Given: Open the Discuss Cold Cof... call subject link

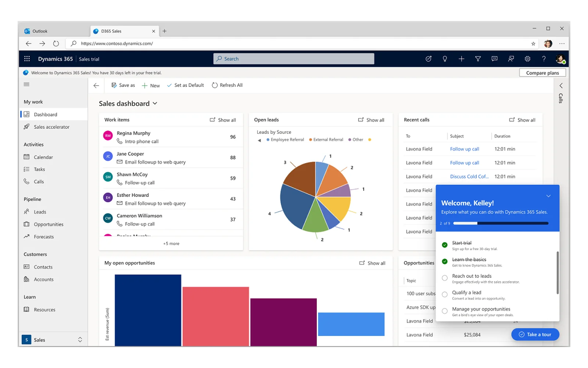Looking at the screenshot, I should point(469,177).
